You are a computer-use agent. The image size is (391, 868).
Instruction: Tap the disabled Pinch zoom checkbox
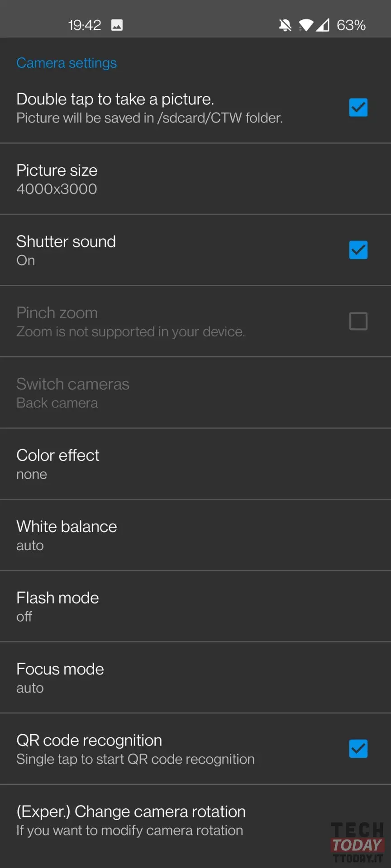click(x=358, y=321)
